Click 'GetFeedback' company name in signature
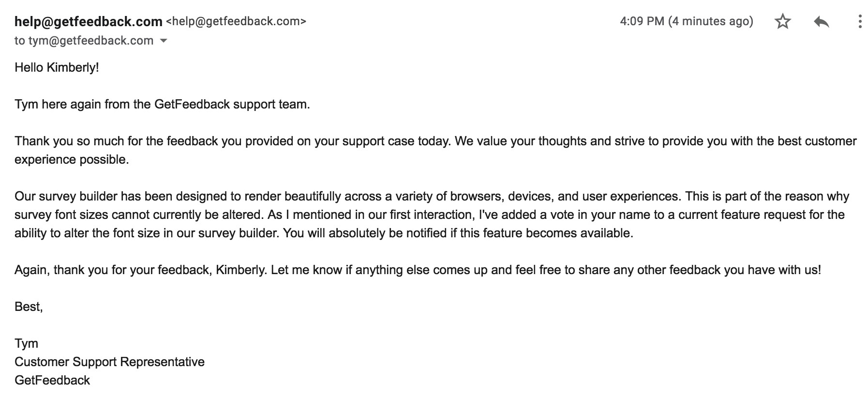 click(52, 380)
